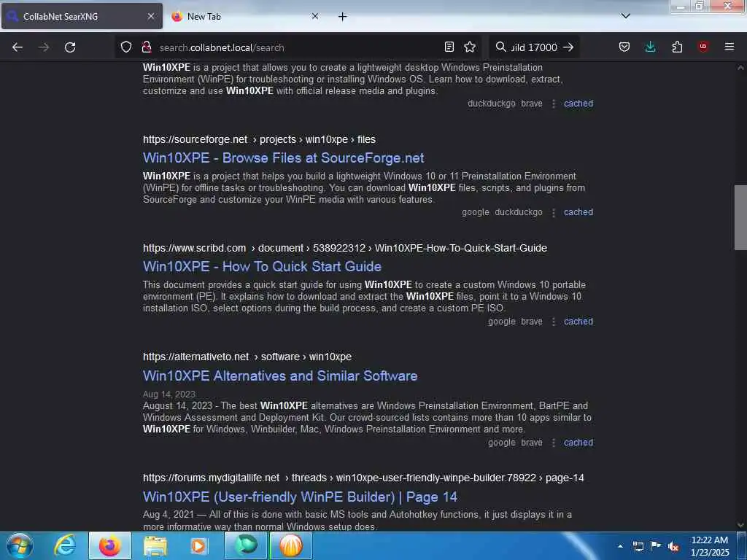The height and width of the screenshot is (560, 747).
Task: Click Firefox taskbar icon
Action: pyautogui.click(x=109, y=545)
